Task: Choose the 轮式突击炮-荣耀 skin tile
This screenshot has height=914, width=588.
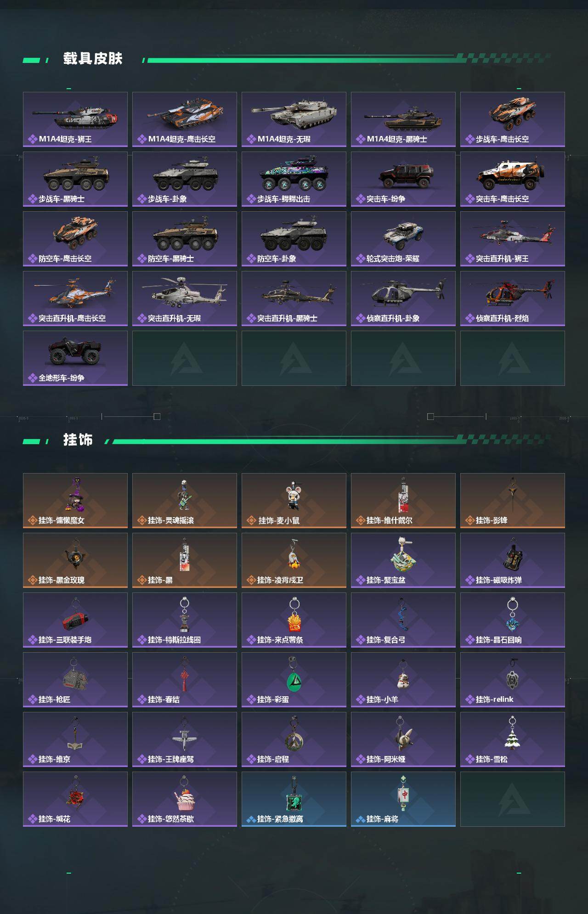Action: tap(403, 239)
